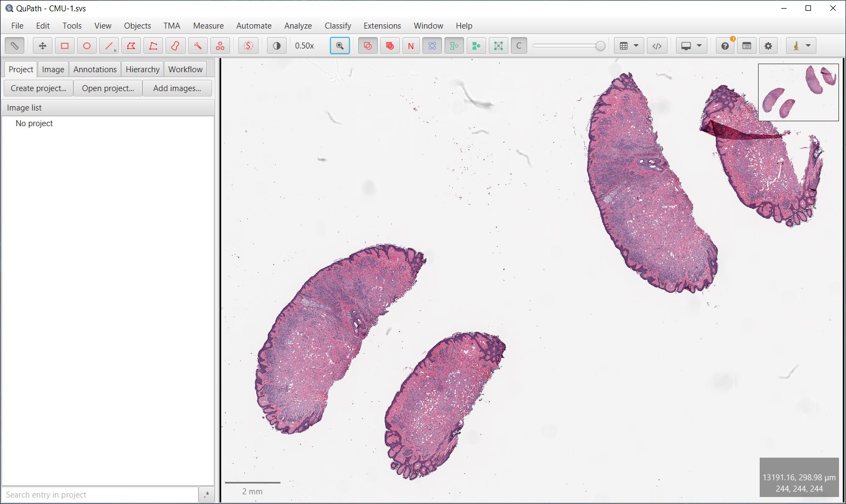Image resolution: width=846 pixels, height=504 pixels.
Task: Select the Line annotation tool
Action: click(109, 46)
